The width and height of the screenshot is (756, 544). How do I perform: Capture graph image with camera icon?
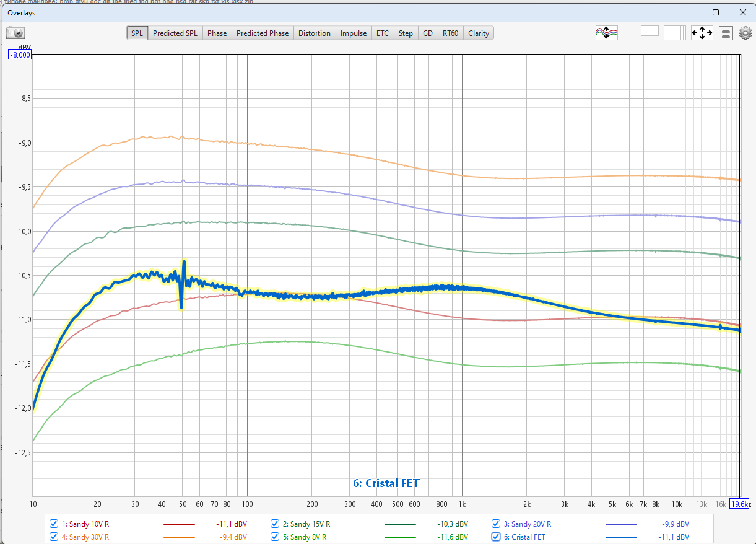(15, 33)
